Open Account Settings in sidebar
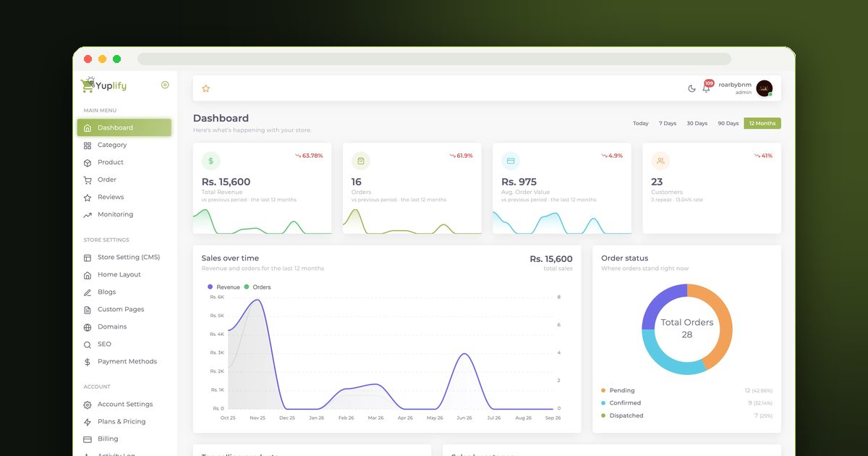The height and width of the screenshot is (456, 868). [x=124, y=404]
